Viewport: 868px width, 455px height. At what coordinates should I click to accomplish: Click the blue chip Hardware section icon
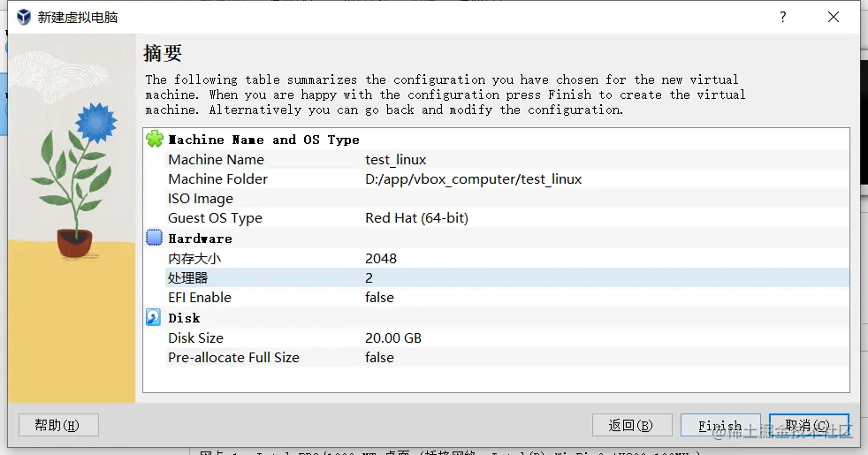pyautogui.click(x=154, y=238)
